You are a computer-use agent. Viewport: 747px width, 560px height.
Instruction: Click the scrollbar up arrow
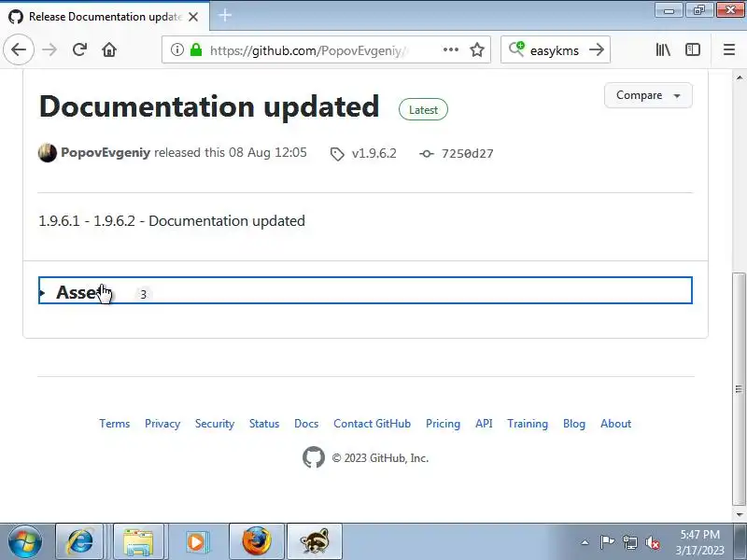[x=739, y=77]
